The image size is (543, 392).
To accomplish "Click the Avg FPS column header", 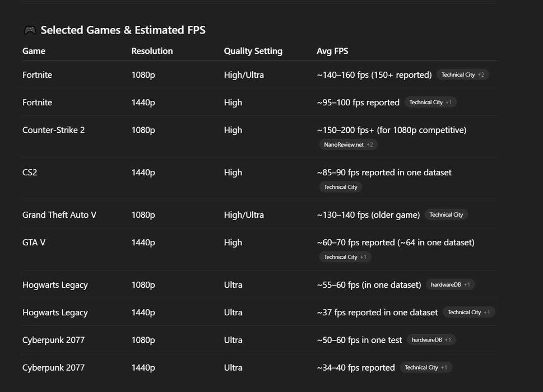I will 332,51.
